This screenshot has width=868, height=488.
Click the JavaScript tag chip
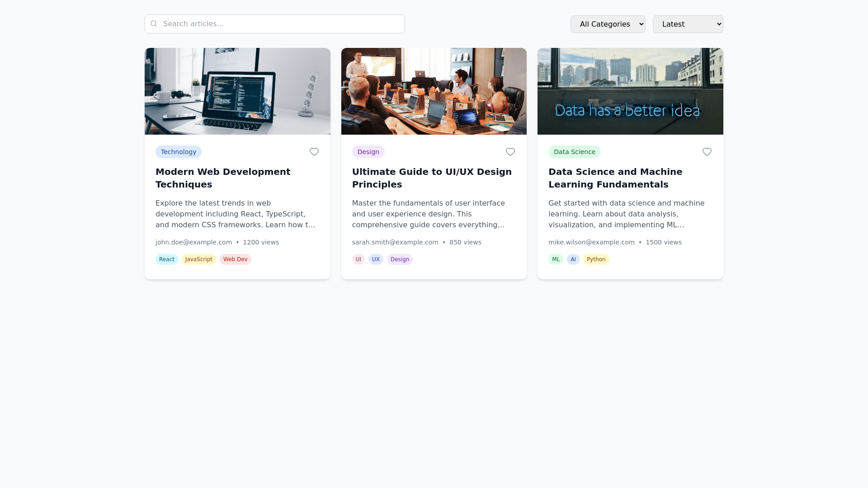[198, 259]
